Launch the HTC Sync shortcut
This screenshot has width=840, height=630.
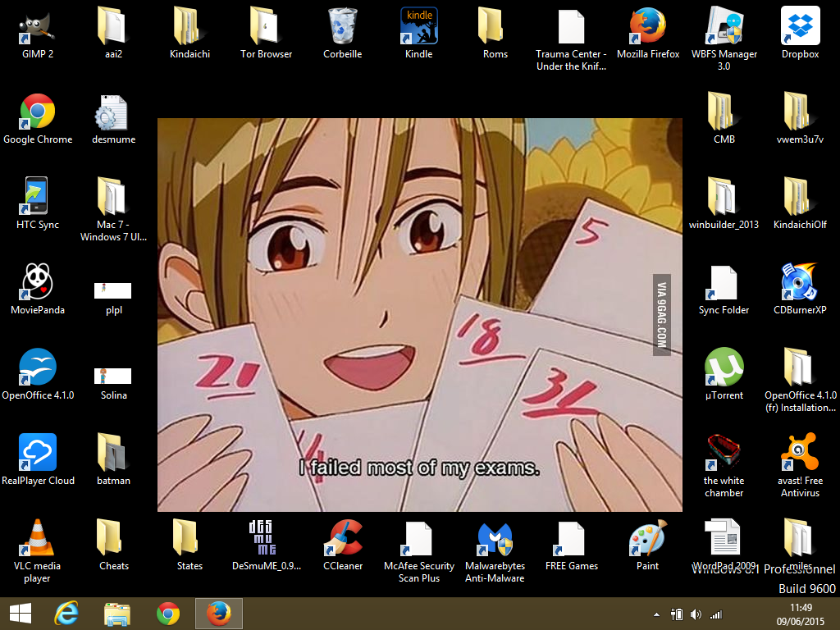(x=38, y=197)
